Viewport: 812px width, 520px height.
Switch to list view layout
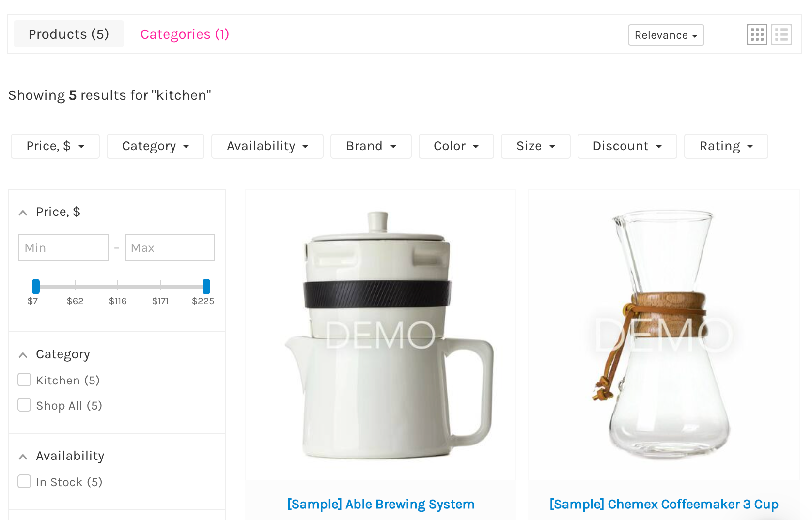point(781,34)
